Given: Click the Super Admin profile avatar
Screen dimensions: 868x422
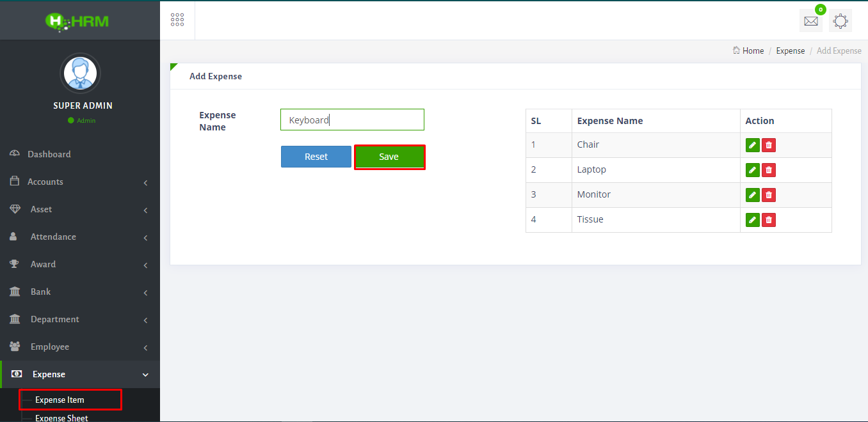Looking at the screenshot, I should (80, 74).
